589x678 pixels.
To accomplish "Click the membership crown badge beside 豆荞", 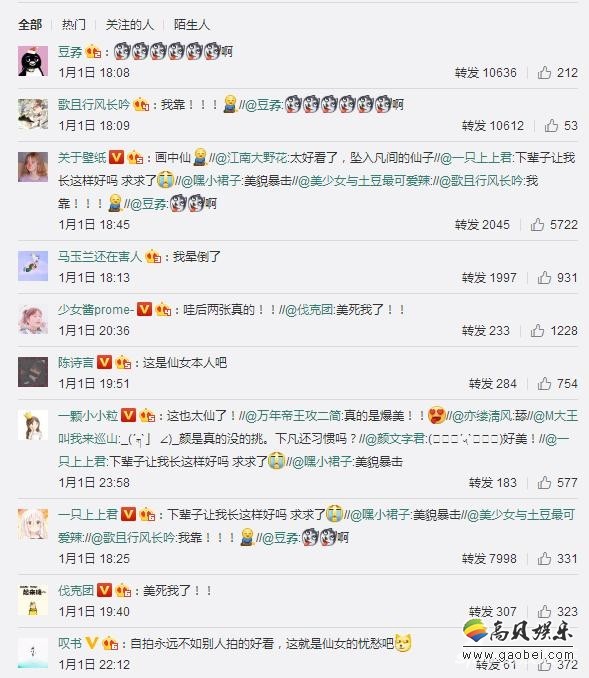I will point(93,52).
